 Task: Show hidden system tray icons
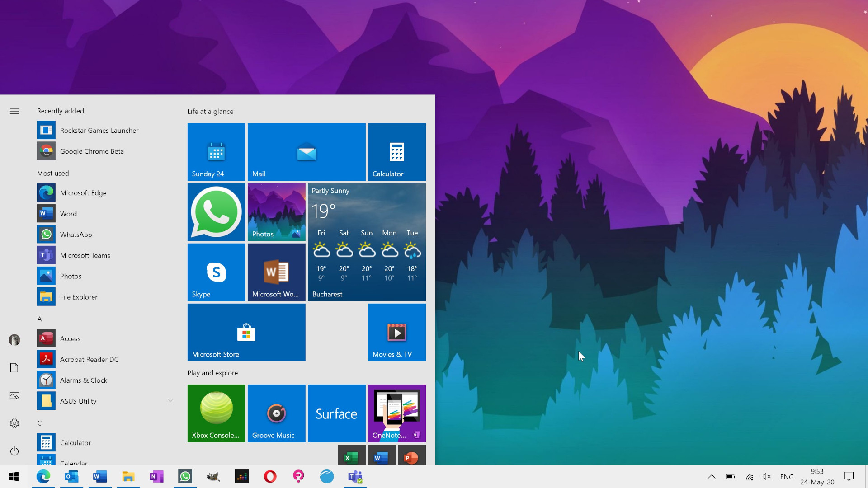tap(711, 476)
